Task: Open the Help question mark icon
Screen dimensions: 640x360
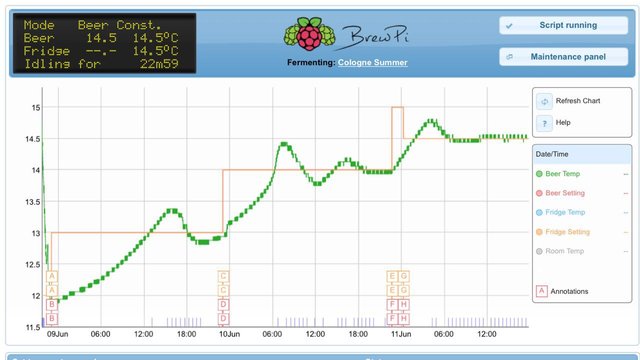Action: point(544,123)
